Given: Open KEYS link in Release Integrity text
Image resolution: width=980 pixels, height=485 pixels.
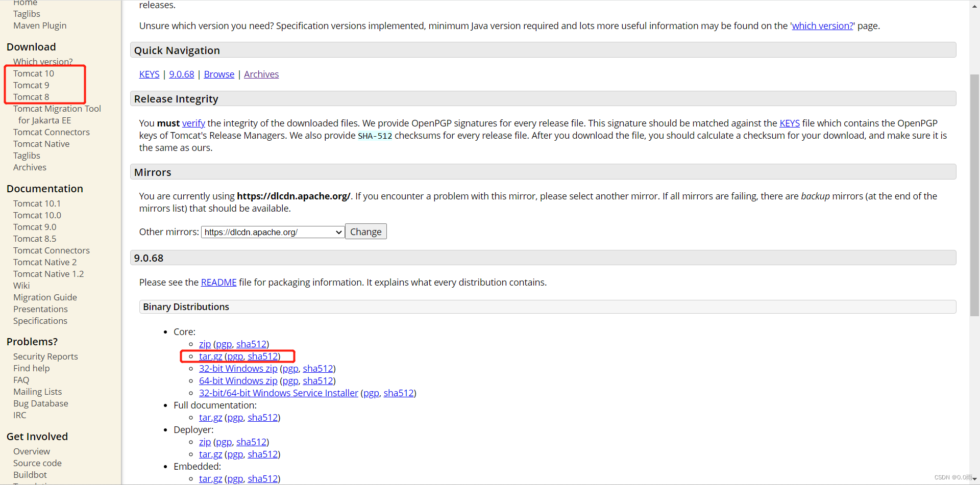Looking at the screenshot, I should pos(790,123).
